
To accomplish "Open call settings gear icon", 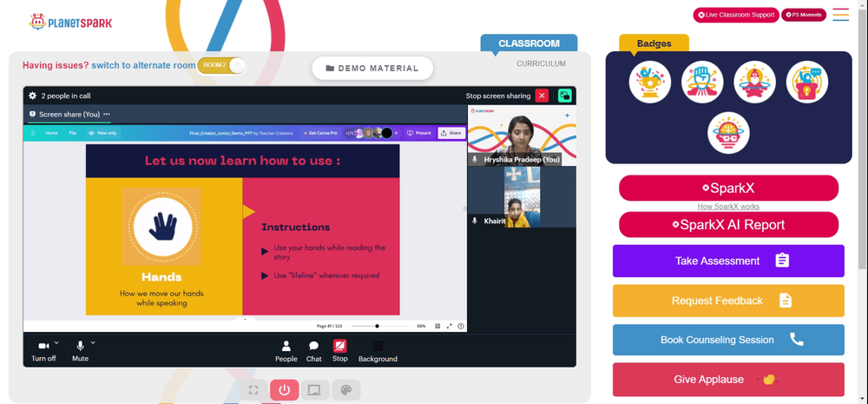I will click(33, 96).
